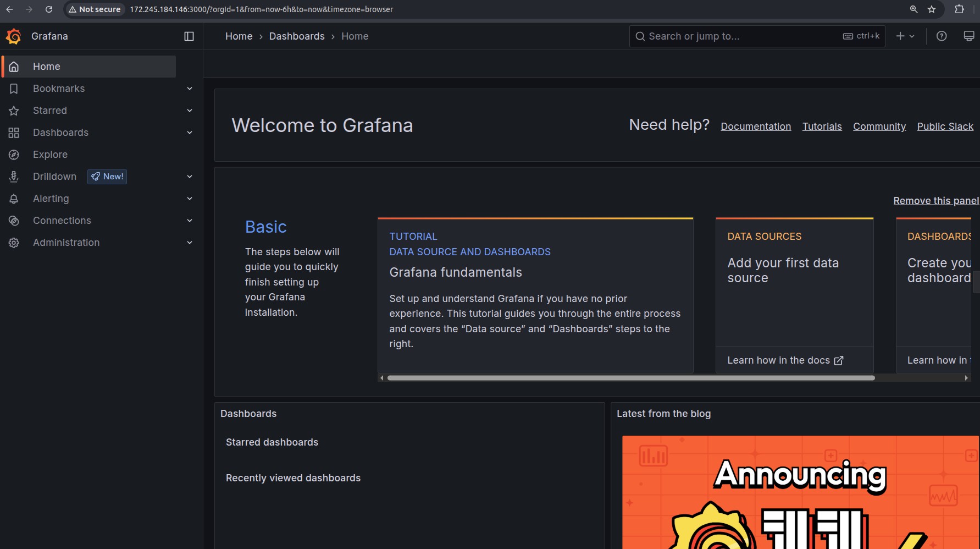This screenshot has width=980, height=549.
Task: Open the Announcing blog post image
Action: 800,492
